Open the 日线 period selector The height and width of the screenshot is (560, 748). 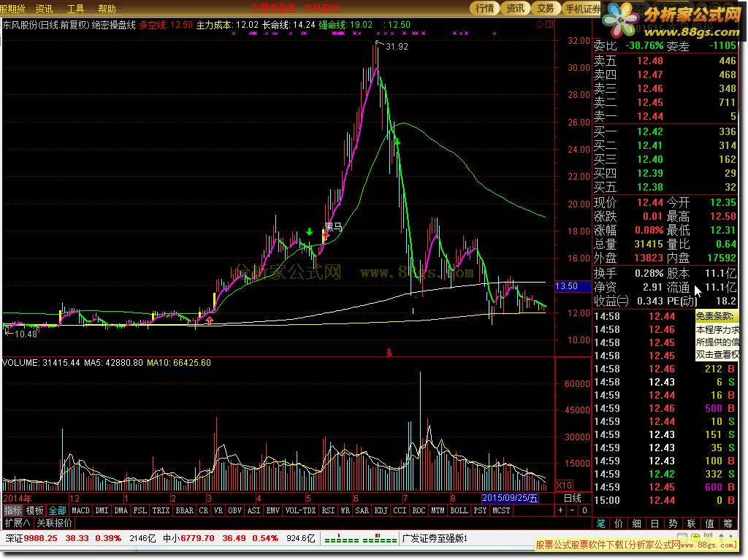(573, 498)
